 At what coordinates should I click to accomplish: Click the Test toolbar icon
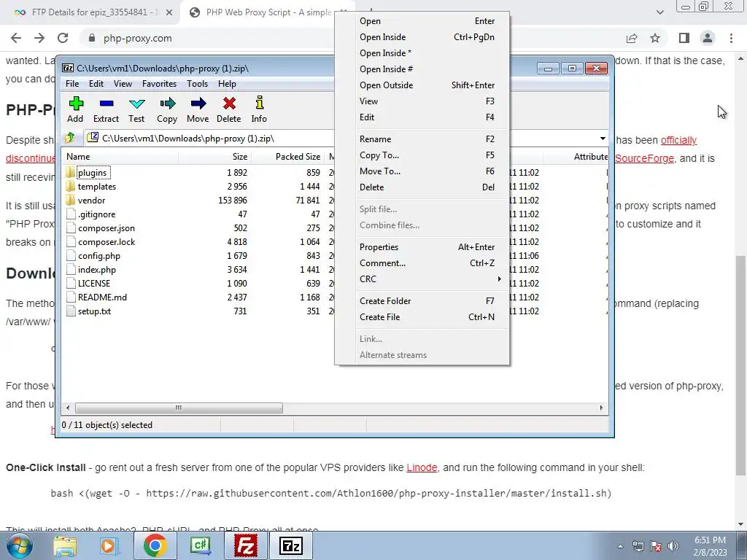[136, 109]
